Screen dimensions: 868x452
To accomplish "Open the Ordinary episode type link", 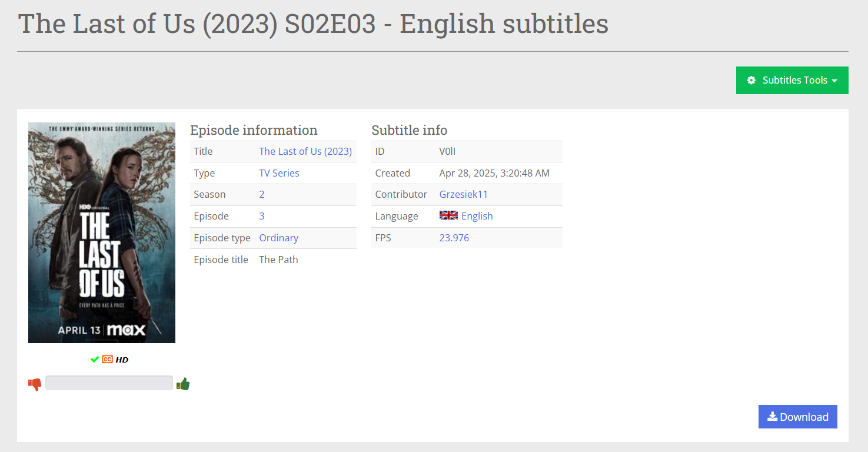I will pyautogui.click(x=279, y=238).
